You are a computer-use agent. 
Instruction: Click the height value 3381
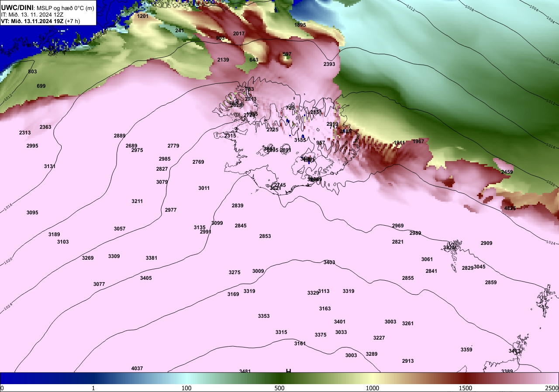point(152,258)
